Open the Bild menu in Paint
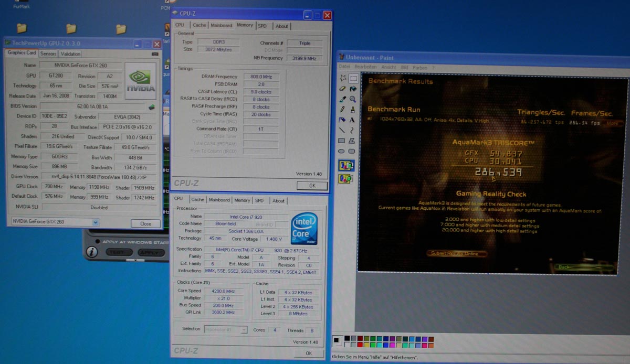Image resolution: width=630 pixels, height=364 pixels. (405, 68)
